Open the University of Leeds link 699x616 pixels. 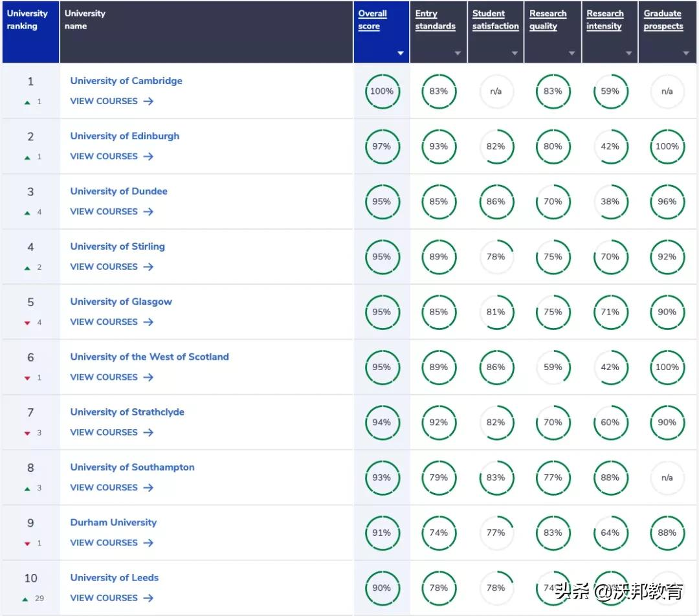[x=114, y=578]
